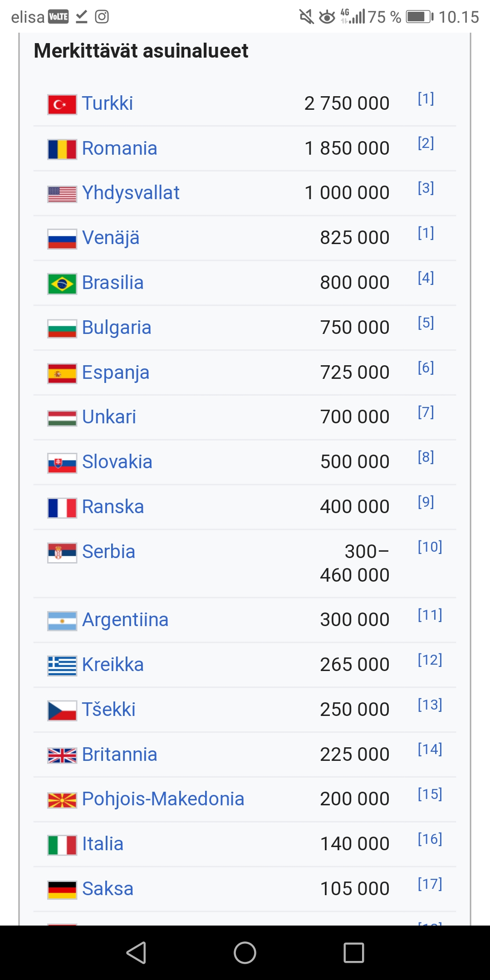Tap the United Kingdom flag icon

pos(62,755)
